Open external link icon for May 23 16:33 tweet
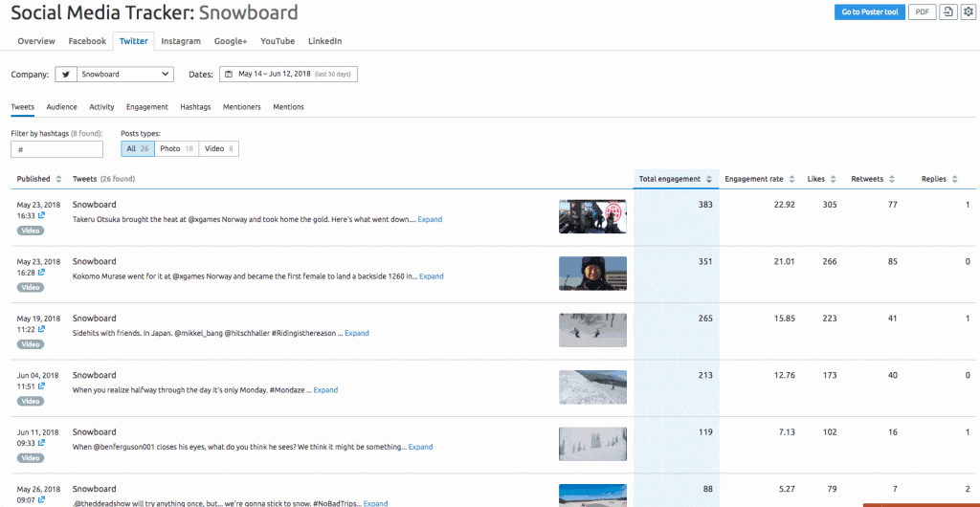 [x=42, y=215]
